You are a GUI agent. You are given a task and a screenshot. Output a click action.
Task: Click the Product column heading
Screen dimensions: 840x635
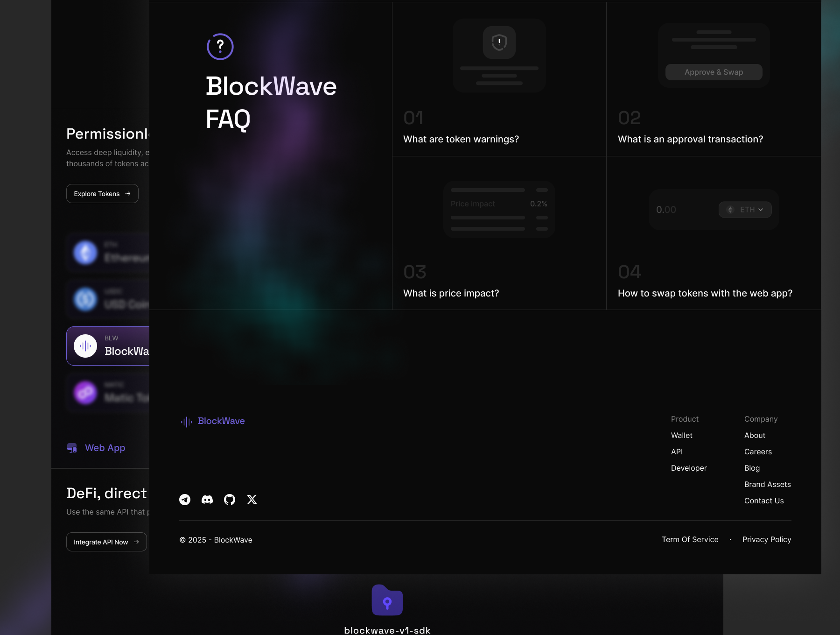point(685,419)
